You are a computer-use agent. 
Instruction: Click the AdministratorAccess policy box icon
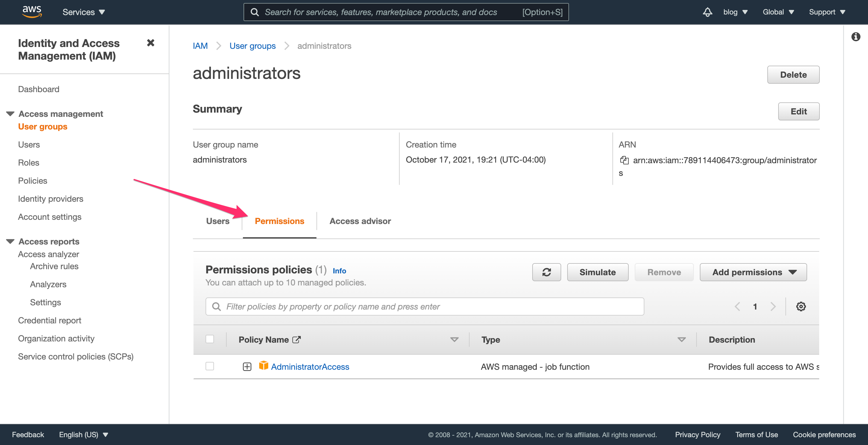(x=263, y=366)
